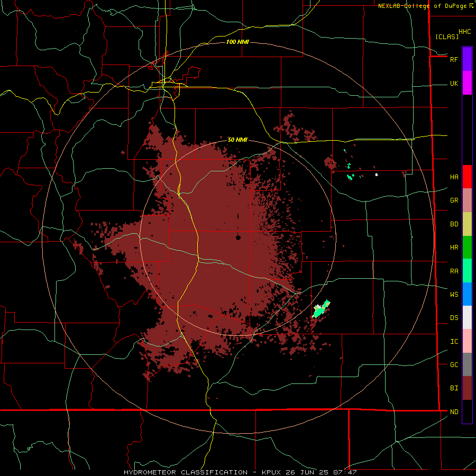The width and height of the screenshot is (476, 476).
Task: Click the BI legend label
Action: (x=454, y=388)
